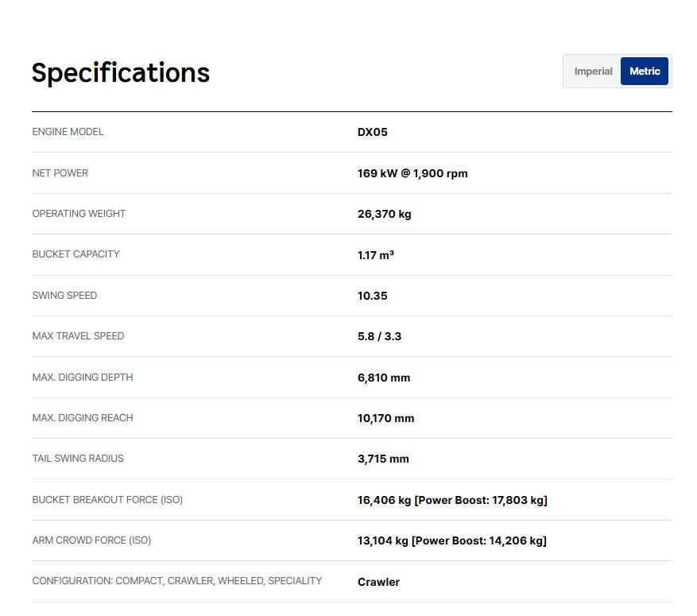Viewport: 697px width, 616px height.
Task: Click the Max. Digging Reach value 10,170 mm
Action: point(385,418)
